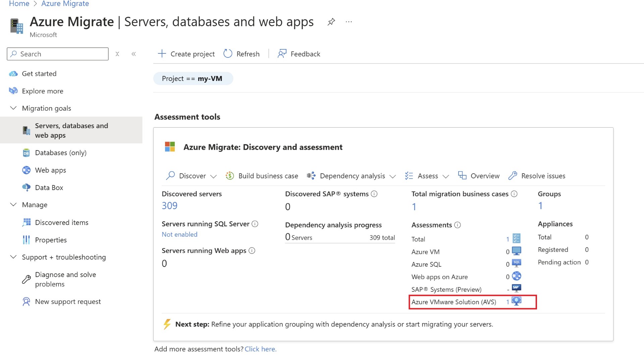The width and height of the screenshot is (644, 361).
Task: Open the Dependency analysis dropdown
Action: pyautogui.click(x=351, y=176)
